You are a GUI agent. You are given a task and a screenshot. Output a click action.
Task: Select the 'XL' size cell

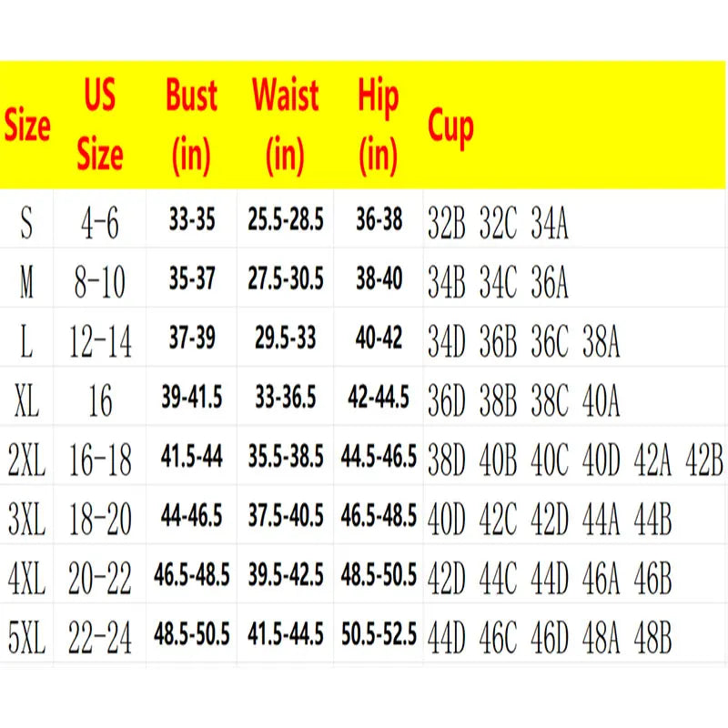click(x=26, y=399)
